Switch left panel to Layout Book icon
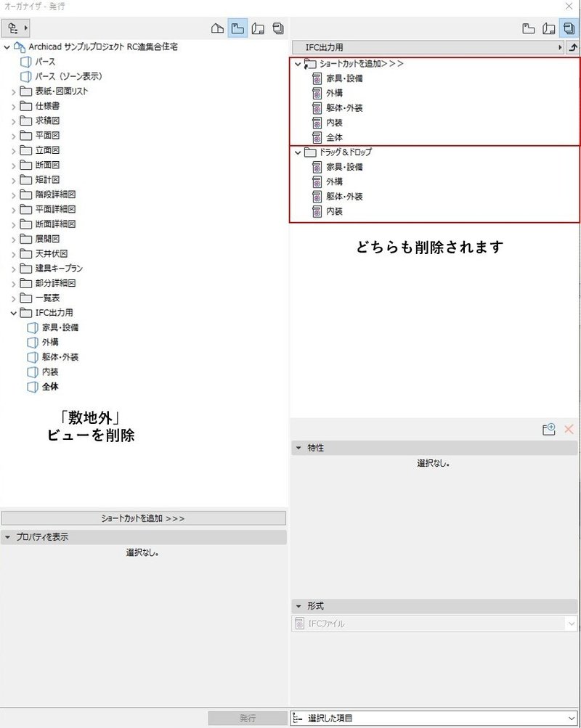 [259, 28]
